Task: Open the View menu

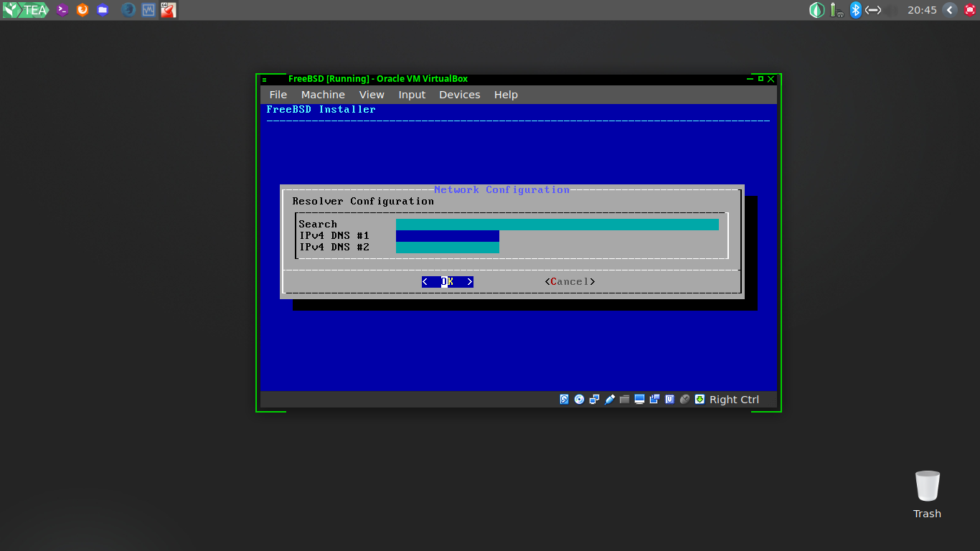Action: tap(372, 95)
